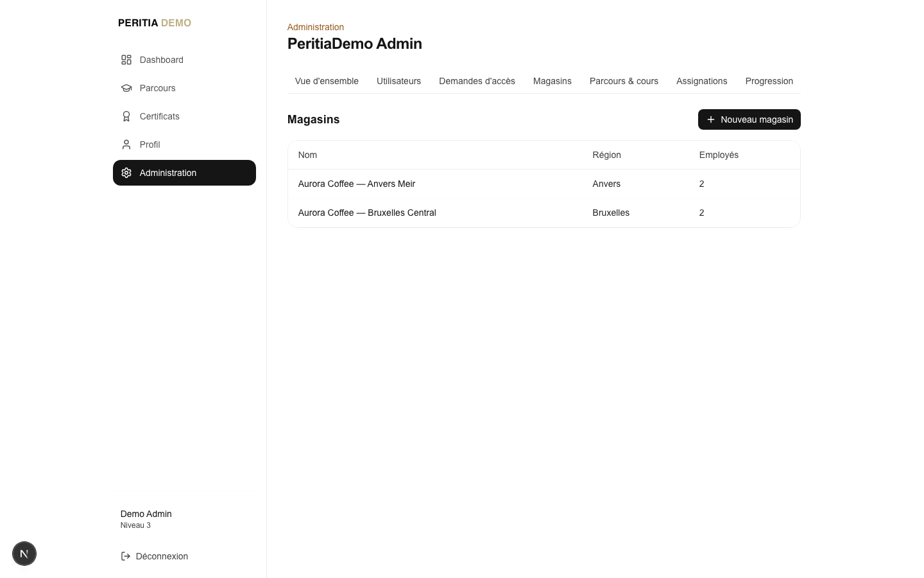Open Profil in the sidebar
Image resolution: width=924 pixels, height=578 pixels.
click(x=184, y=144)
